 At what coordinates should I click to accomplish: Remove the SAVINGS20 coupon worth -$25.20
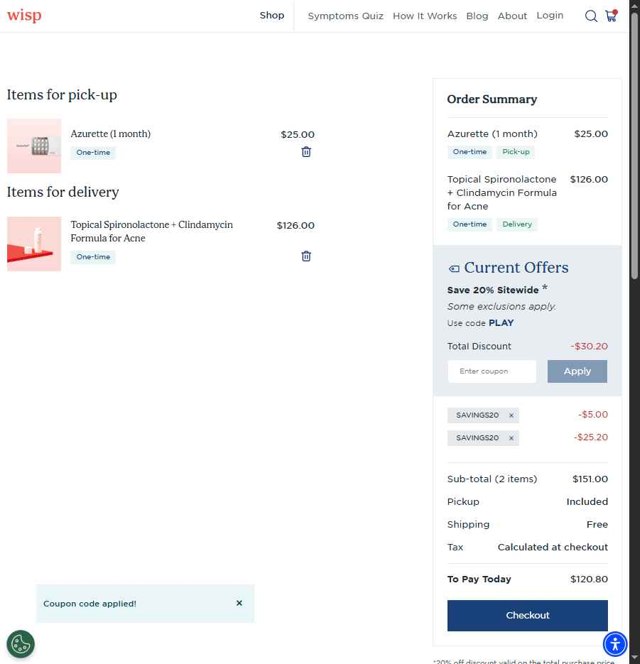click(x=511, y=438)
